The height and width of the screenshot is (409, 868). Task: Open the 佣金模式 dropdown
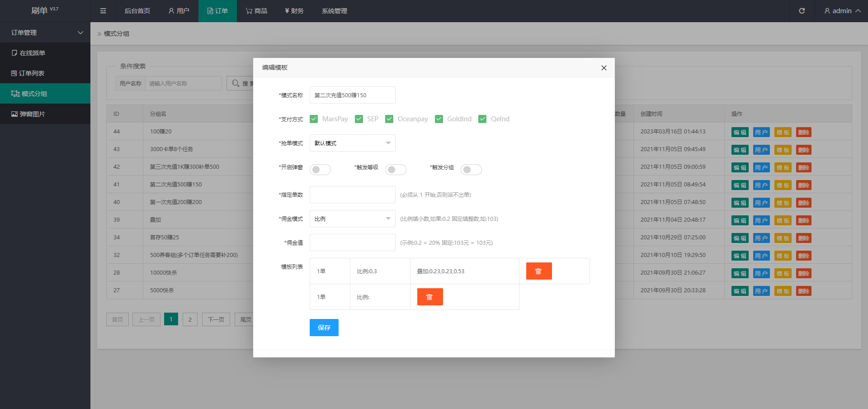click(x=352, y=219)
